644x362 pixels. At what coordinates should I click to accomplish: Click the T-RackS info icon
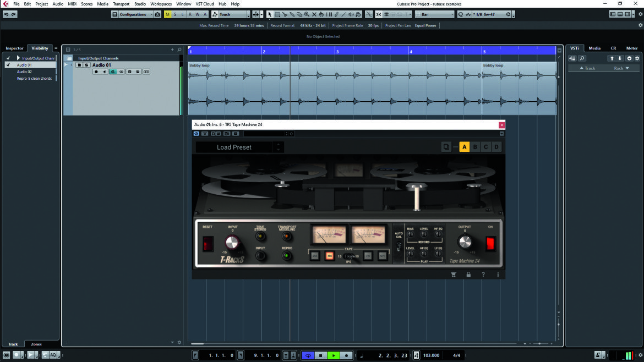tap(498, 275)
